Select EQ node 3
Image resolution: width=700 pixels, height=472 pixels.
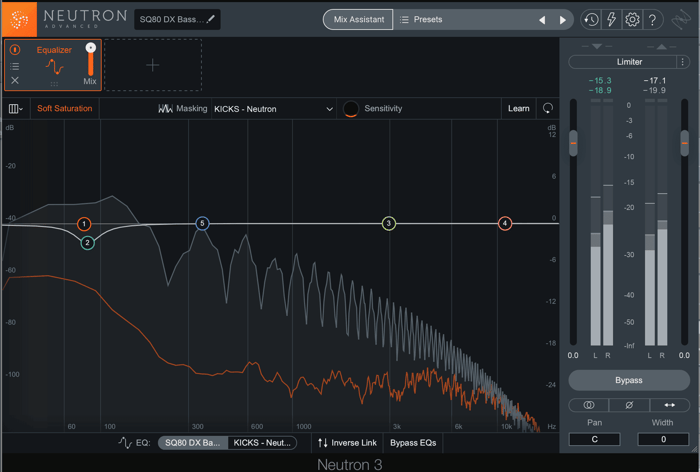[x=389, y=223]
